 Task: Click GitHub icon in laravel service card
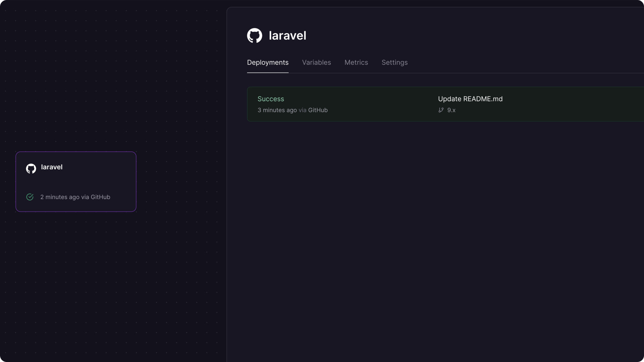point(31,169)
